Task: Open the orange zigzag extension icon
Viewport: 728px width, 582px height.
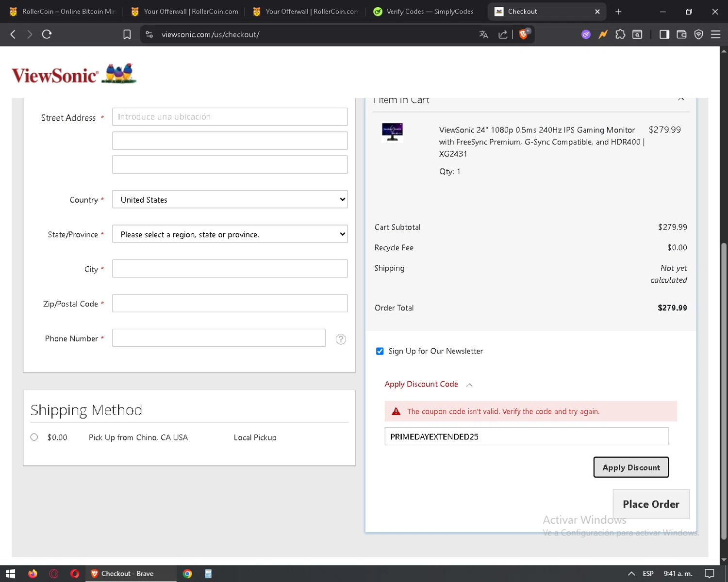Action: (603, 34)
